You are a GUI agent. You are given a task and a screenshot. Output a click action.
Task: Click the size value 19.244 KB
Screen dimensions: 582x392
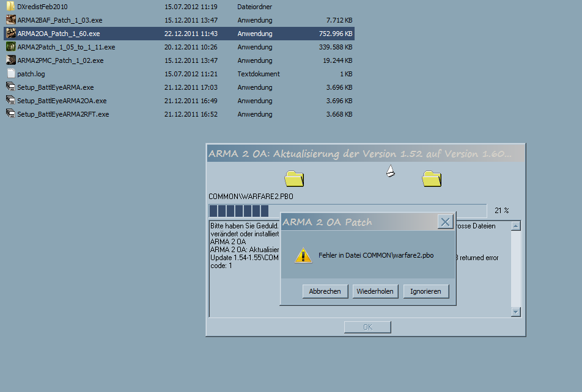(337, 60)
